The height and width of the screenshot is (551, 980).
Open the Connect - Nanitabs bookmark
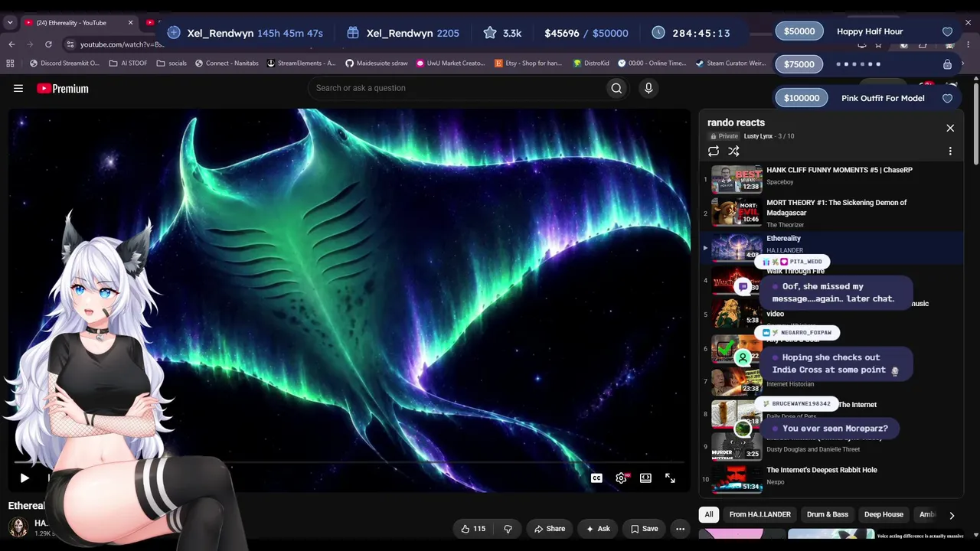point(226,64)
